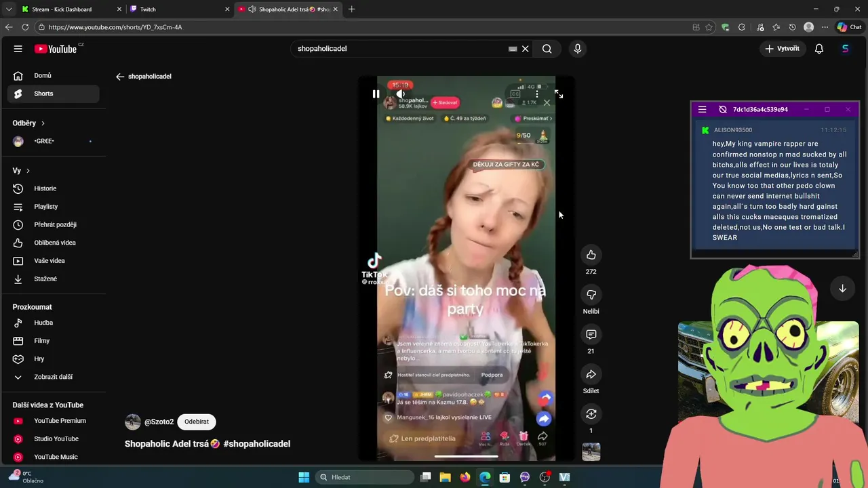Click the YouTube logo

tap(56, 49)
